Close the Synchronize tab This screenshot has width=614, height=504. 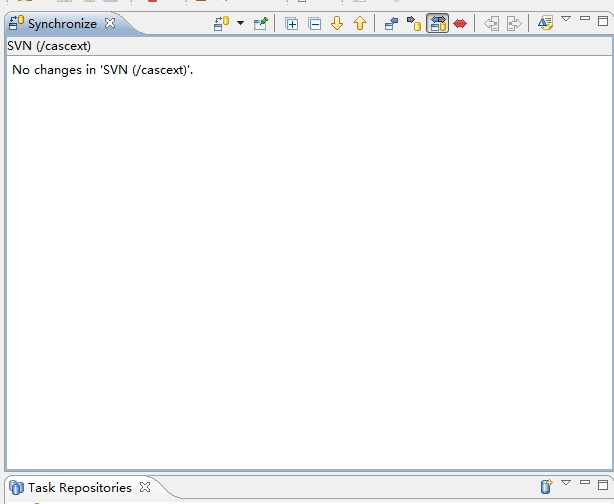(110, 23)
